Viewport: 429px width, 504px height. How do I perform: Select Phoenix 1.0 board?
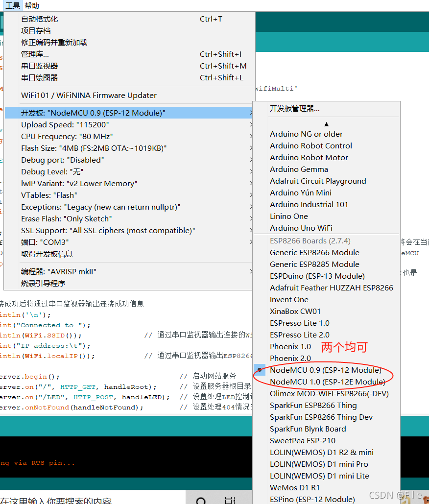(x=327, y=347)
